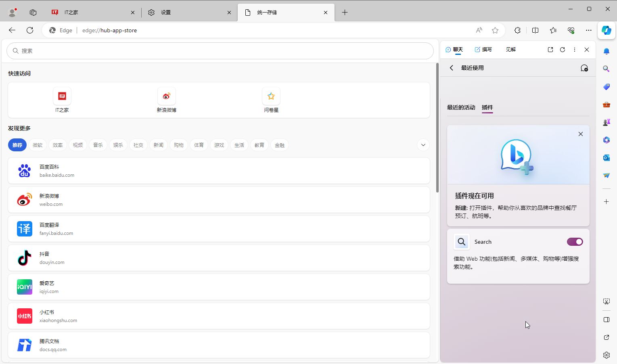
Task: Expand the category list chevron
Action: tap(423, 145)
